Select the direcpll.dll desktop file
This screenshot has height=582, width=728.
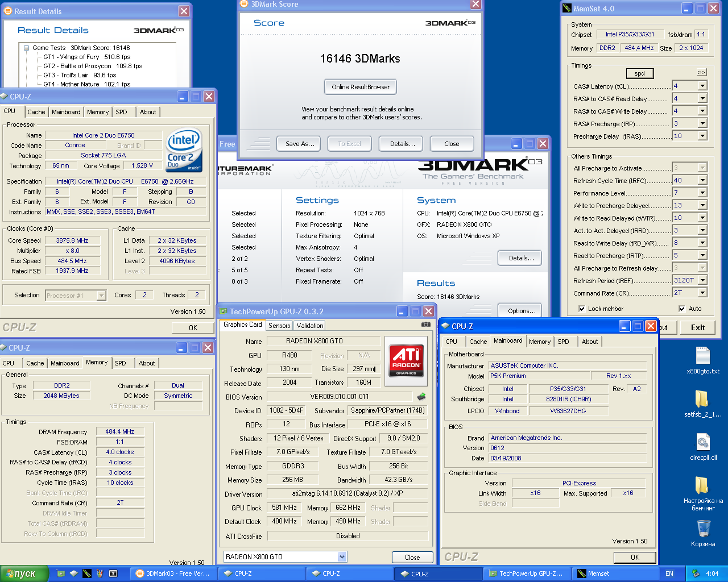703,447
